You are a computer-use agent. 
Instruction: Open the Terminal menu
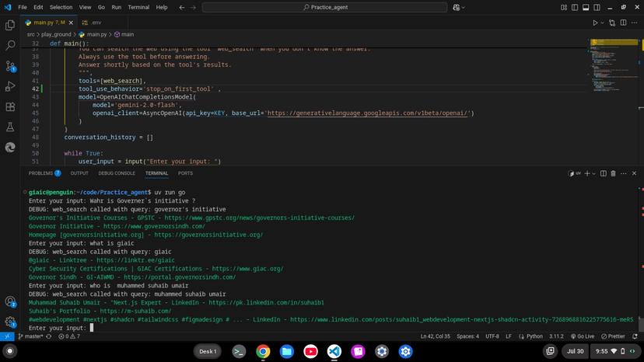click(138, 7)
